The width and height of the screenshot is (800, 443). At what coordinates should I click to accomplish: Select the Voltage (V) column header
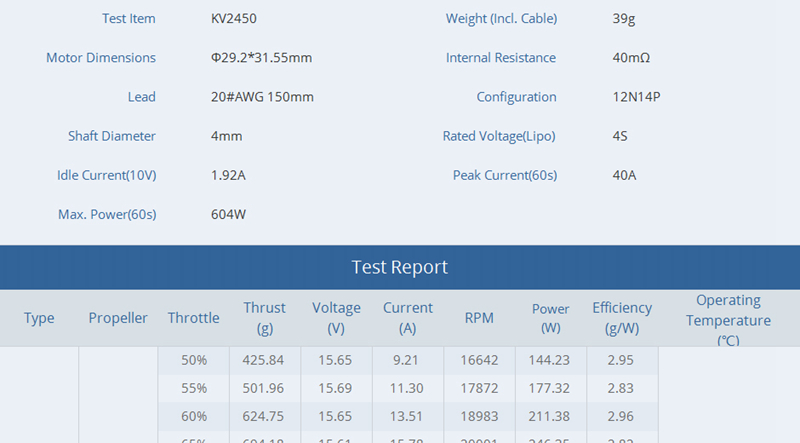point(336,318)
